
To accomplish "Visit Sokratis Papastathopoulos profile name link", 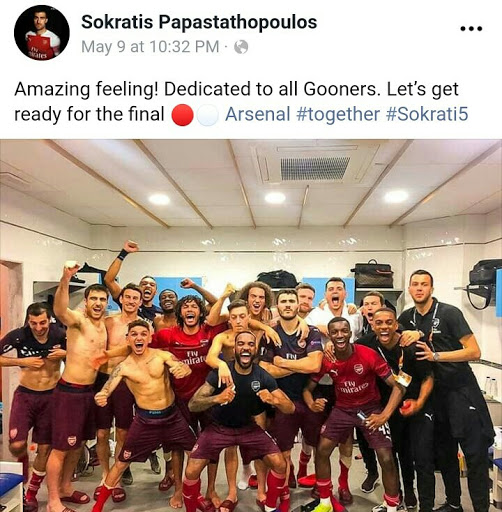I will (199, 22).
